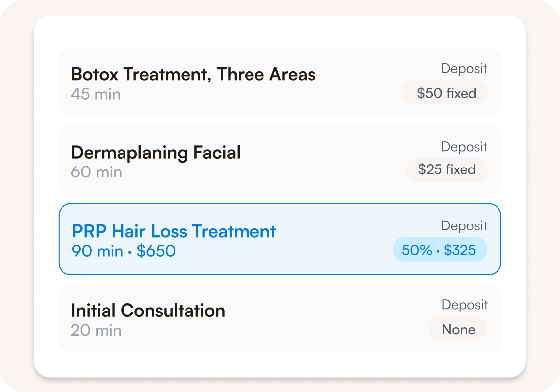
Task: Click the Initial Consultation heading text
Action: click(148, 310)
